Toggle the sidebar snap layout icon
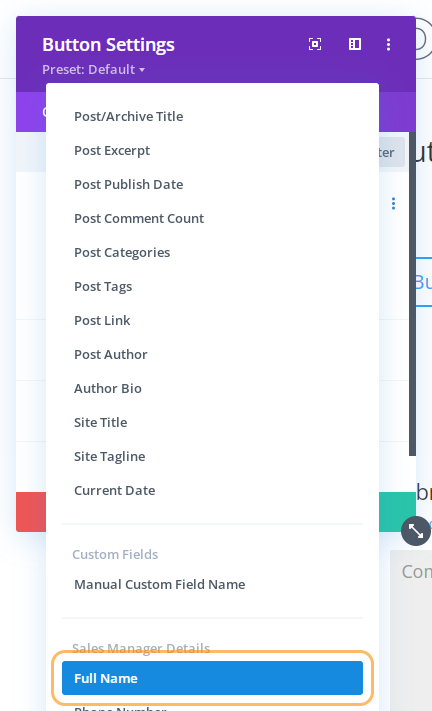Viewport: 432px width, 711px height. (x=355, y=44)
